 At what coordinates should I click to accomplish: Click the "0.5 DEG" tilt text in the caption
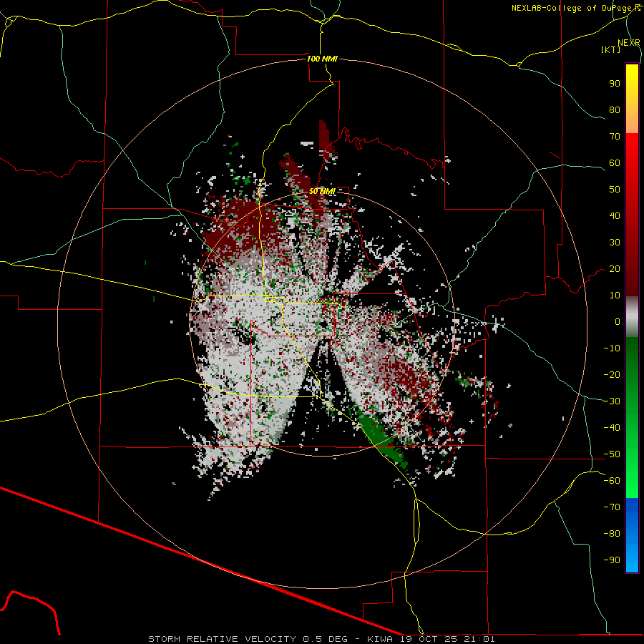pyautogui.click(x=326, y=639)
